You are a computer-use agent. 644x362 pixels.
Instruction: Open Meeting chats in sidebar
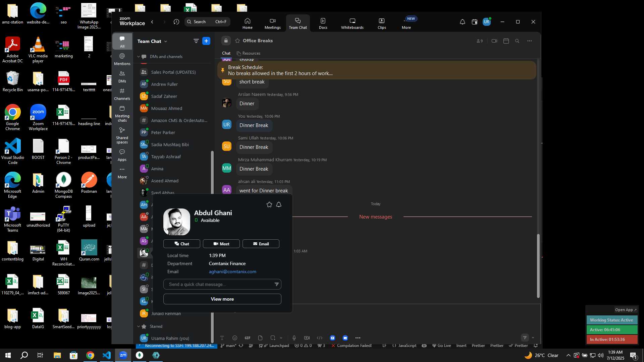(x=122, y=114)
